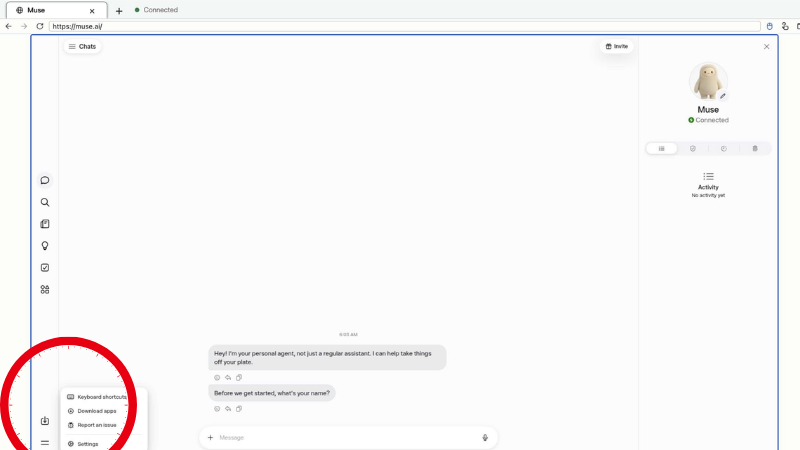Click the Muse avatar picture
800x450 pixels.
[x=708, y=81]
